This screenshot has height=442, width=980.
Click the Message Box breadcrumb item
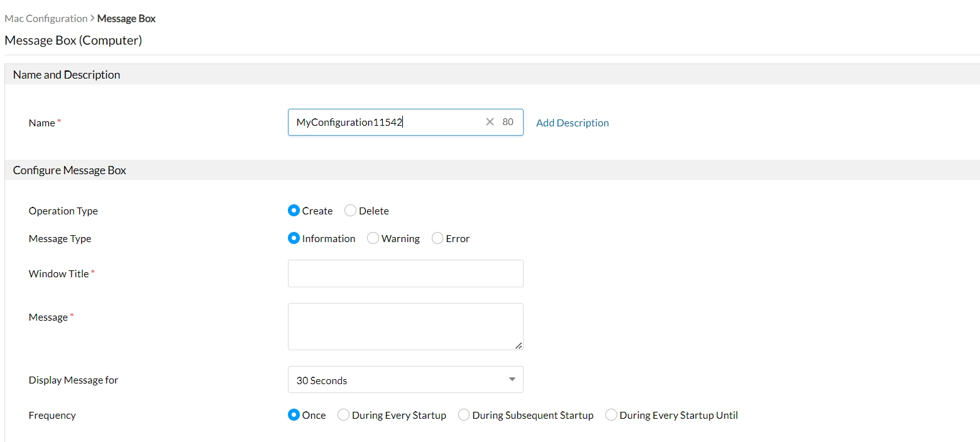click(x=126, y=18)
